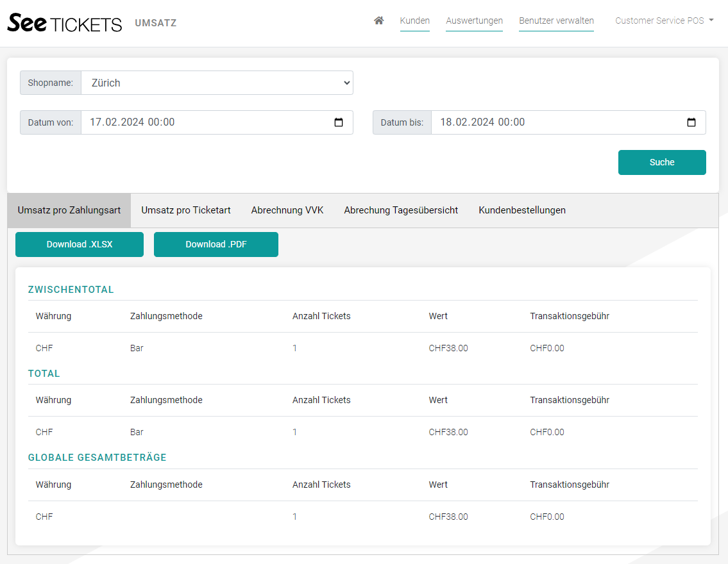This screenshot has height=564, width=728.
Task: Navigate to Benutzer verwalten
Action: point(556,21)
